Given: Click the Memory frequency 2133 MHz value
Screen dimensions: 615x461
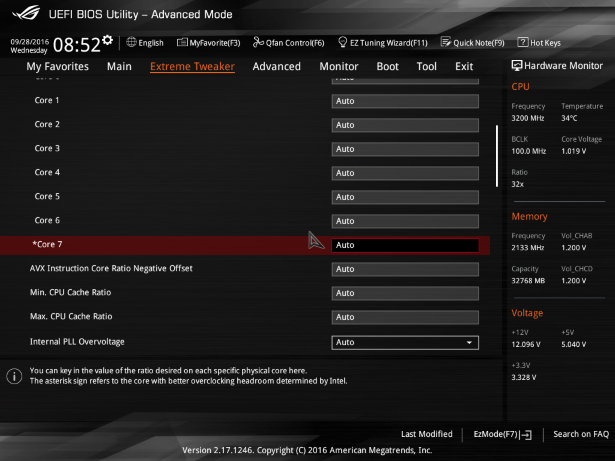Looking at the screenshot, I should pyautogui.click(x=528, y=248).
